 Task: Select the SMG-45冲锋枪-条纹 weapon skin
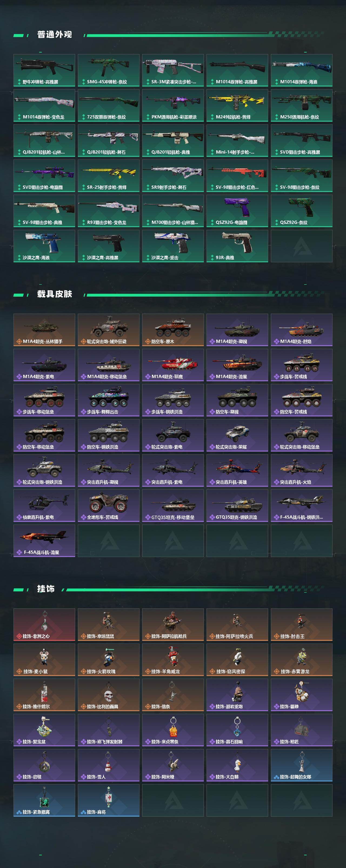click(108, 70)
